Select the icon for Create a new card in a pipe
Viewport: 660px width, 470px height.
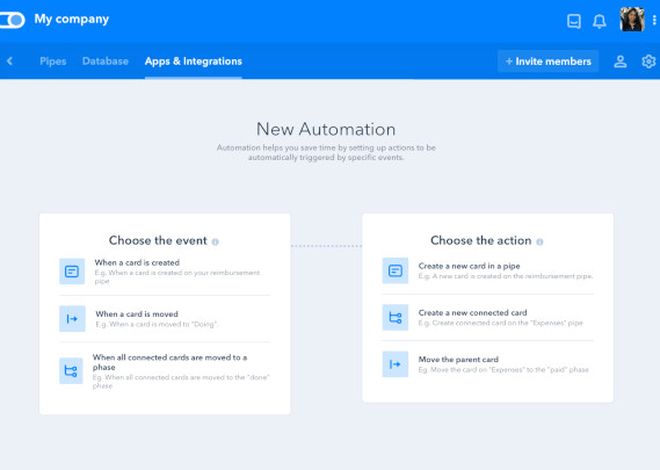[x=395, y=271]
